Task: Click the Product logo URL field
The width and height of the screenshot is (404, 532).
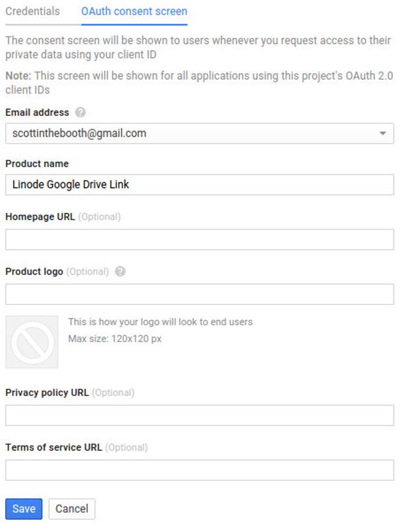Action: tap(198, 293)
